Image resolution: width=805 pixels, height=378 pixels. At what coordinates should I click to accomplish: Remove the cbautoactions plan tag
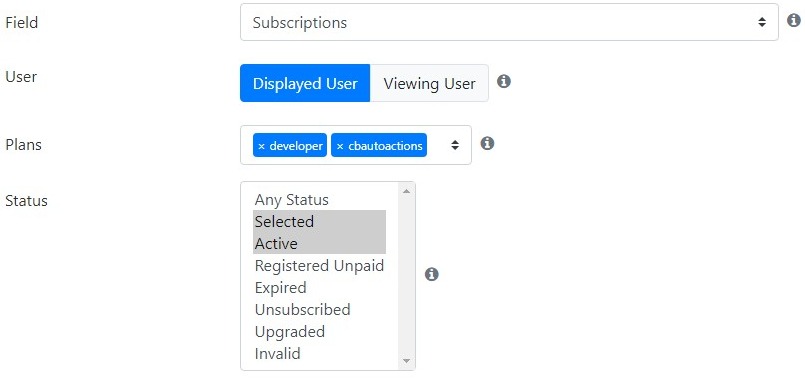(x=339, y=146)
